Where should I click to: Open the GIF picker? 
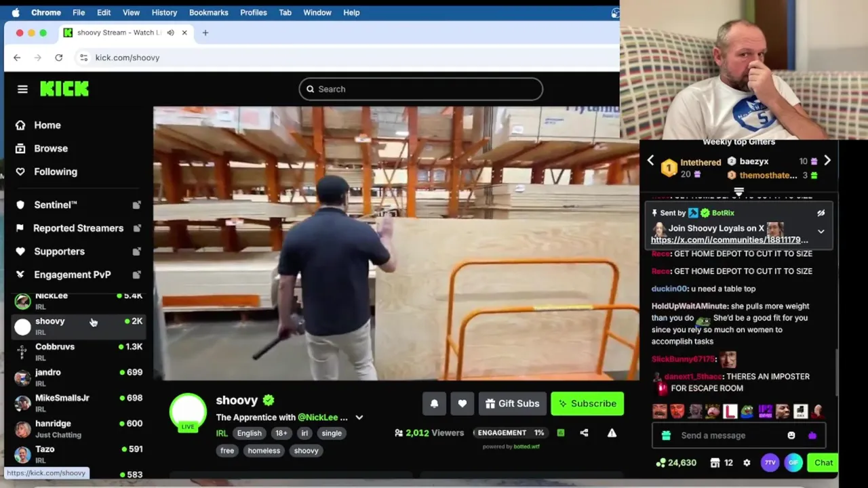pos(793,463)
